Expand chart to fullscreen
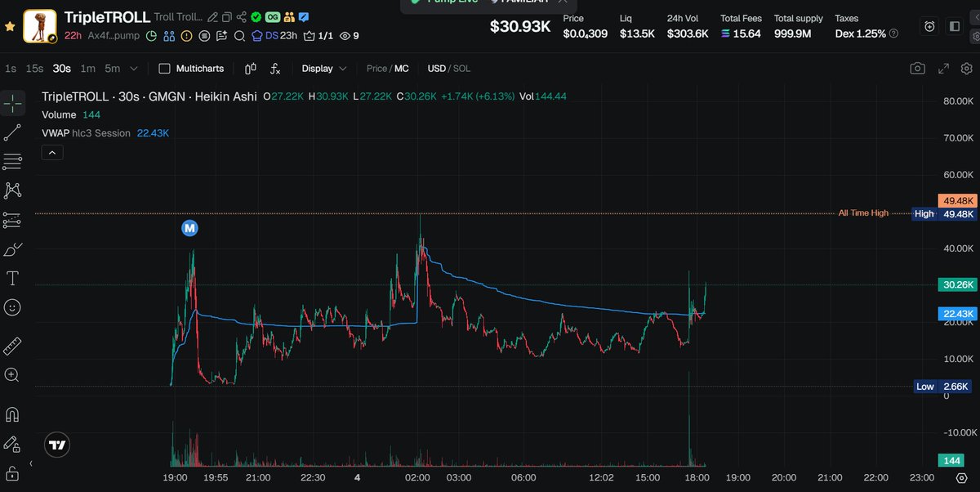The height and width of the screenshot is (492, 980). click(x=943, y=69)
